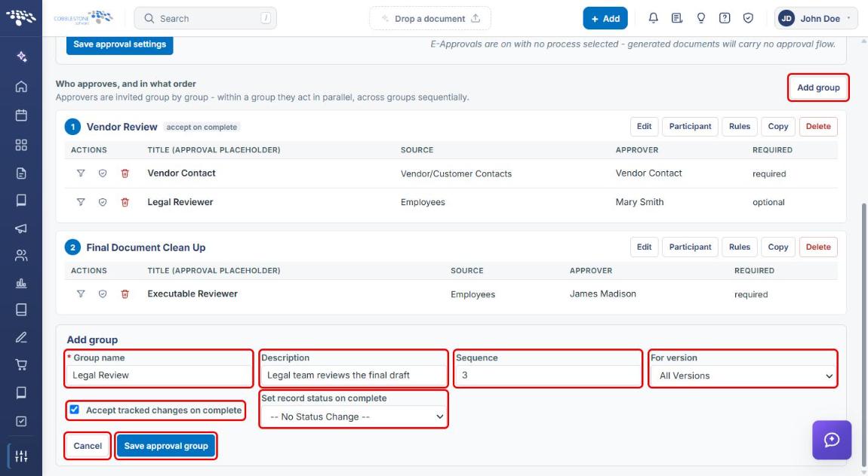The height and width of the screenshot is (476, 868).
Task: Open the grid dashboard icon in sidebar
Action: click(x=21, y=145)
